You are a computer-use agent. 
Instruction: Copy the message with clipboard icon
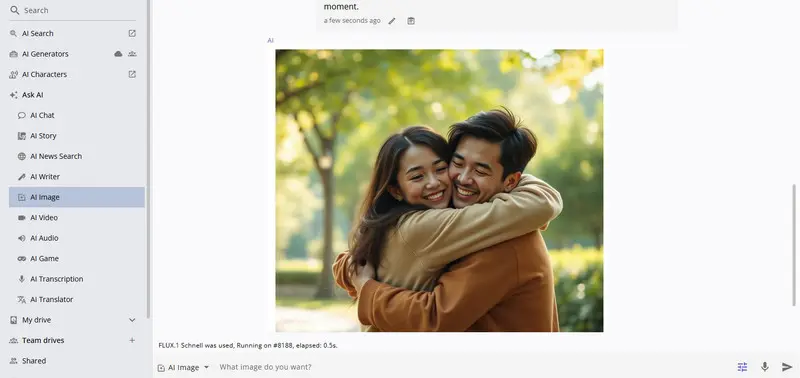point(411,21)
